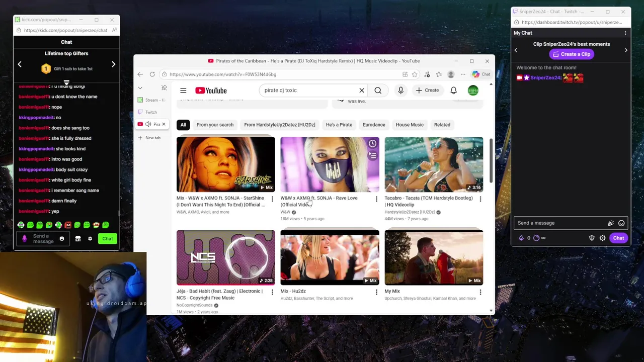Open actions menu for Rave Love video
Image resolution: width=644 pixels, height=362 pixels.
376,199
